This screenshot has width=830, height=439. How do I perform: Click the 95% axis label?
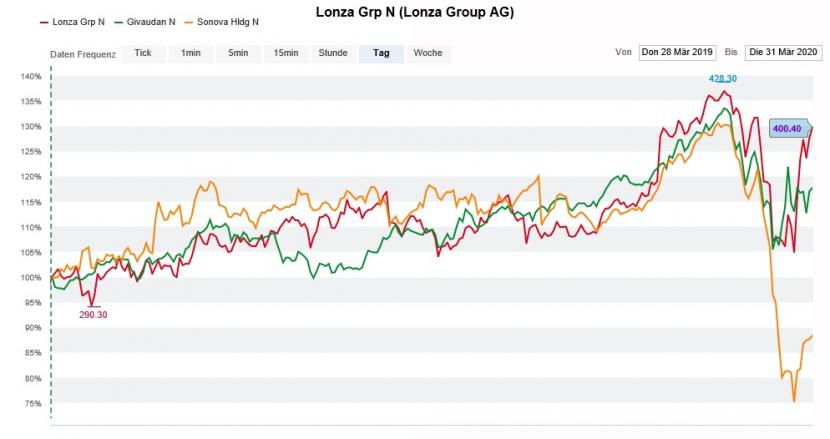coord(32,303)
